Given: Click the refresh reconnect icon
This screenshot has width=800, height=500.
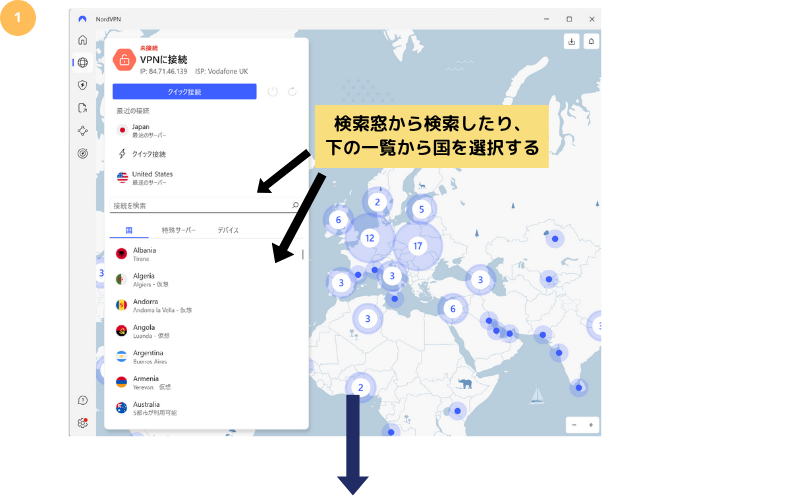Looking at the screenshot, I should 292,91.
